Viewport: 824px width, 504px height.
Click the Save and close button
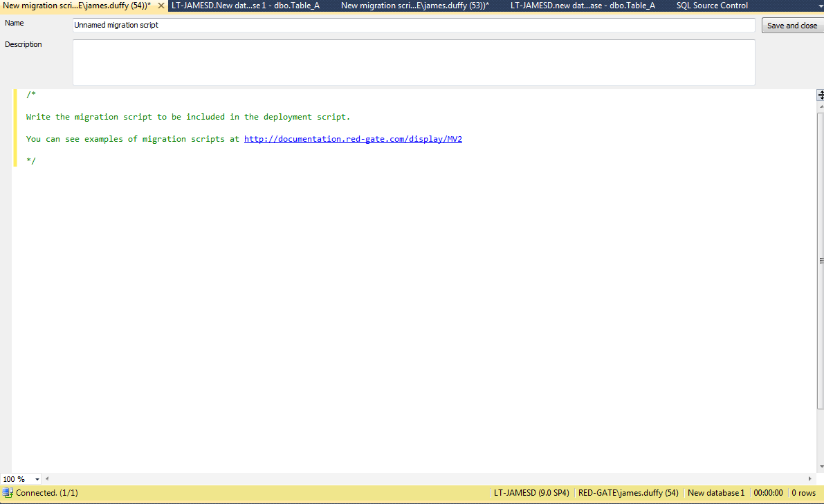[792, 26]
